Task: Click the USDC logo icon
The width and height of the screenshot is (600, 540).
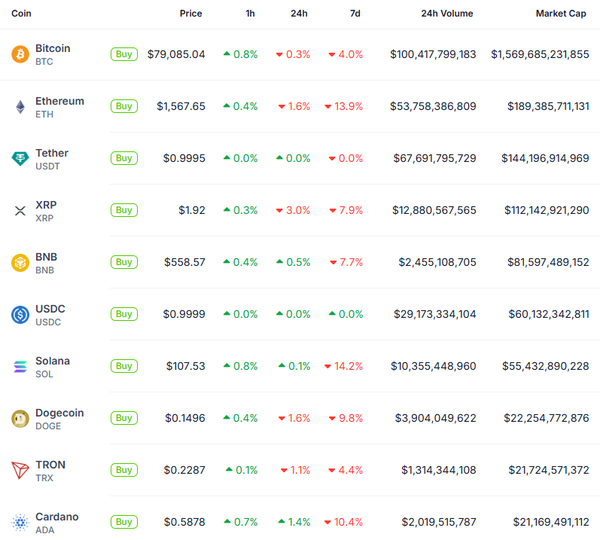Action: 20,314
